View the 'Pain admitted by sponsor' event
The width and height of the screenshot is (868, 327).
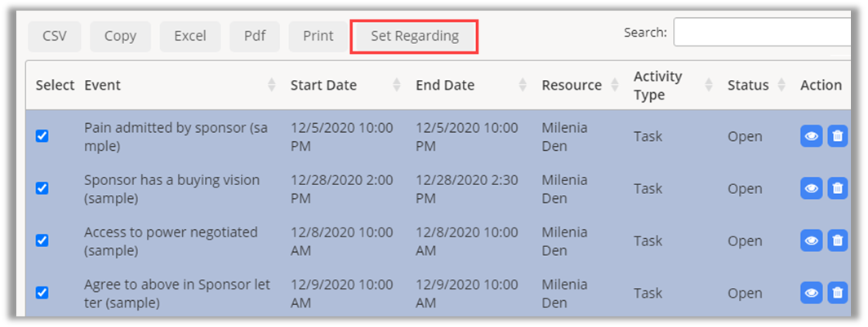pyautogui.click(x=811, y=136)
